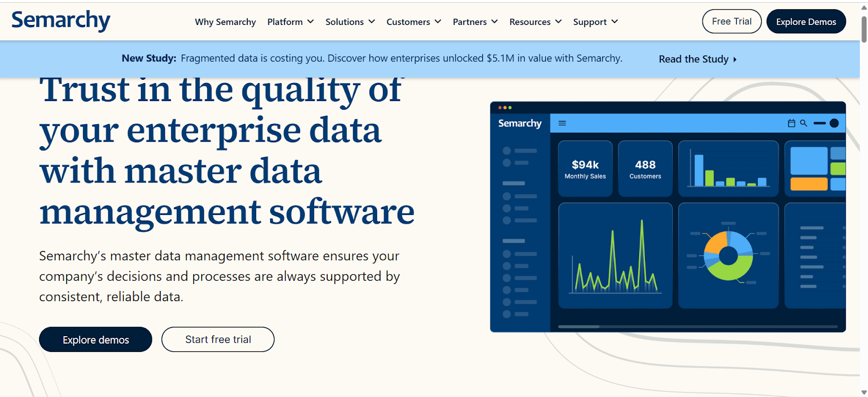Click the round avatar icon in dashboard image

[x=834, y=123]
